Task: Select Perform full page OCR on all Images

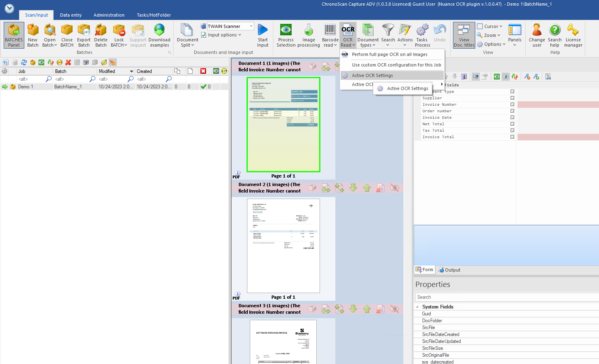Action: 389,54
